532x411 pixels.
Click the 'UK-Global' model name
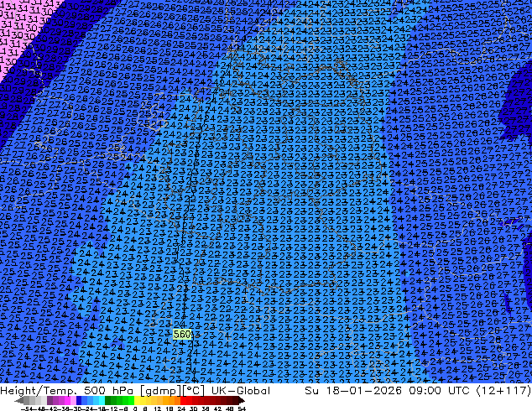point(241,391)
